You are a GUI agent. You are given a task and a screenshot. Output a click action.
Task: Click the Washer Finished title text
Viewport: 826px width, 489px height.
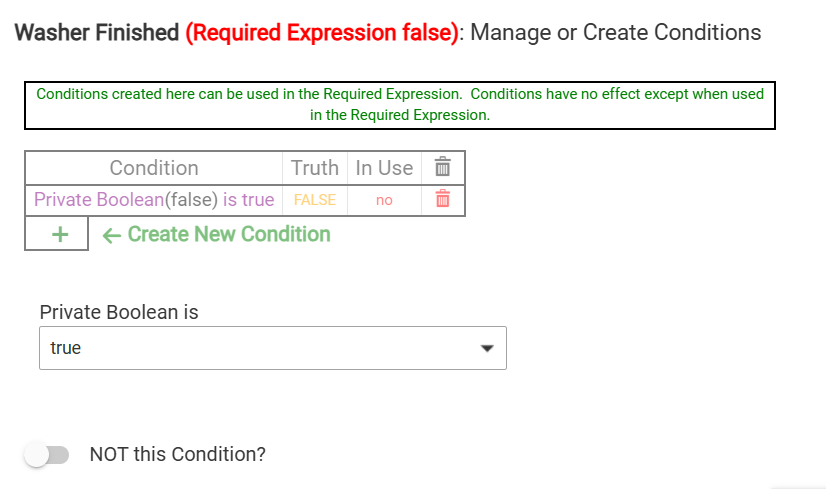coord(97,33)
